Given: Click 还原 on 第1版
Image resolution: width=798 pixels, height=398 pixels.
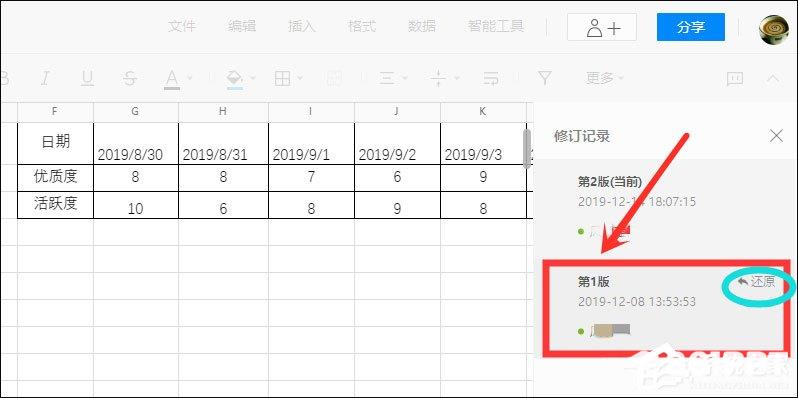Looking at the screenshot, I should pyautogui.click(x=757, y=281).
